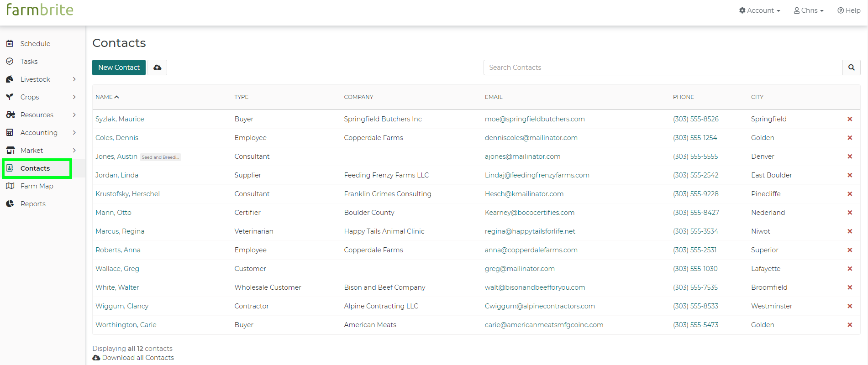Click the Accounting calculator icon
Viewport: 868px width, 365px height.
pos(10,133)
